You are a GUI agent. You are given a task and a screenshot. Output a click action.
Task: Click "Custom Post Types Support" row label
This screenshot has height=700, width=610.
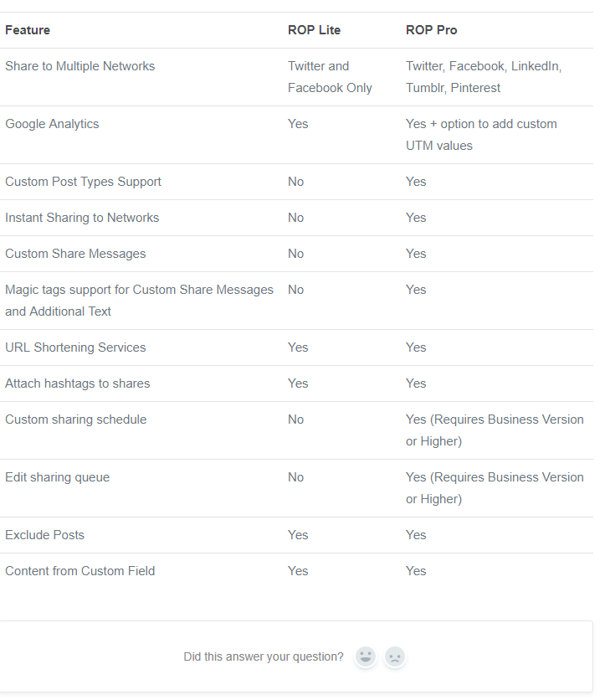pyautogui.click(x=83, y=182)
